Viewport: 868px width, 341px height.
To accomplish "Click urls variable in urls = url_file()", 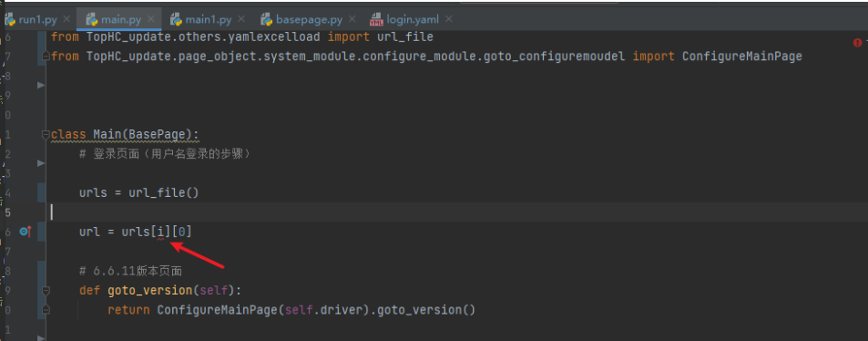I will pyautogui.click(x=93, y=193).
